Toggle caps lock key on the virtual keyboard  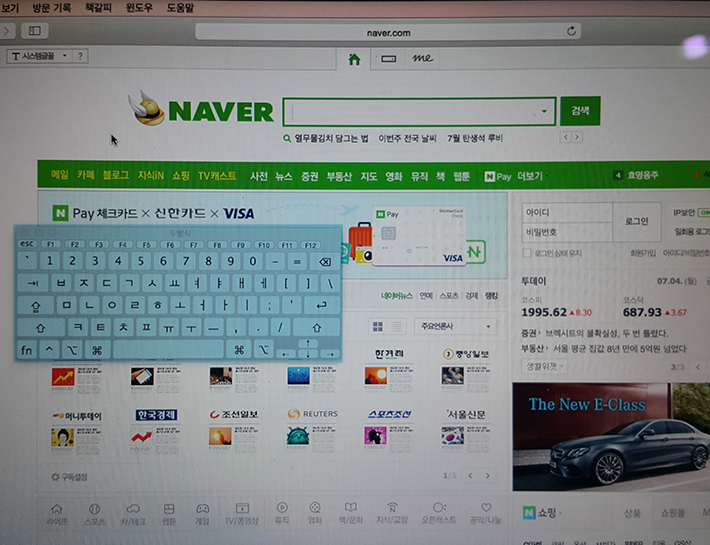pos(37,305)
